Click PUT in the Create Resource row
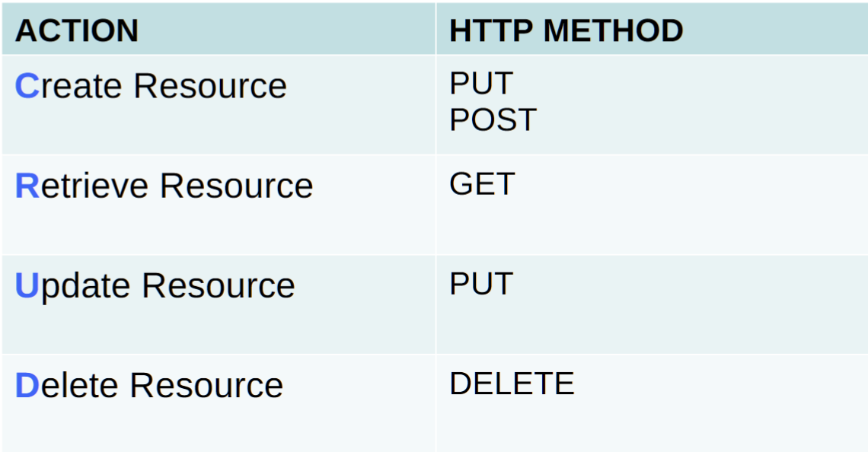The height and width of the screenshot is (452, 868). 481,84
